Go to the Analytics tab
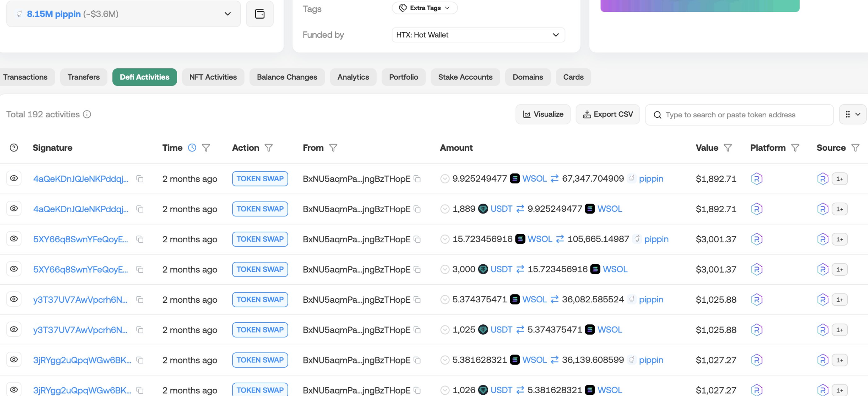Image resolution: width=868 pixels, height=396 pixels. pyautogui.click(x=353, y=77)
